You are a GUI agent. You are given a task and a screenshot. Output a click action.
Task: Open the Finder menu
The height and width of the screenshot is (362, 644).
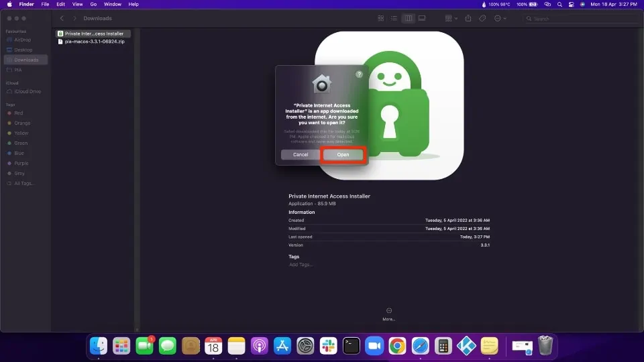pos(26,4)
